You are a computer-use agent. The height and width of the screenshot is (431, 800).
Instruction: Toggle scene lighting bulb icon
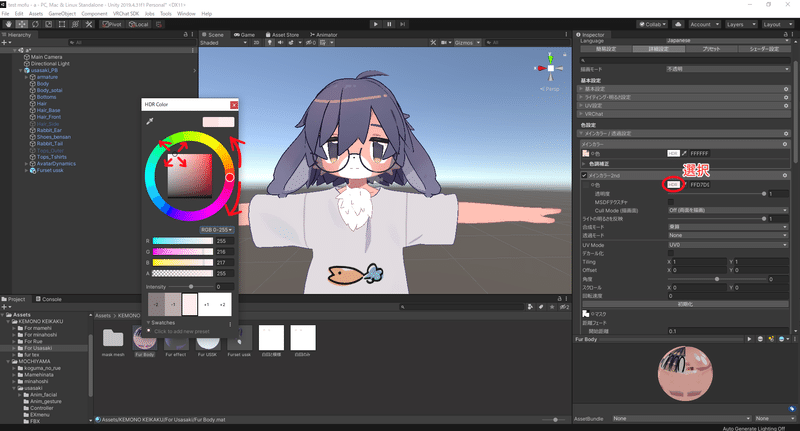tap(269, 43)
